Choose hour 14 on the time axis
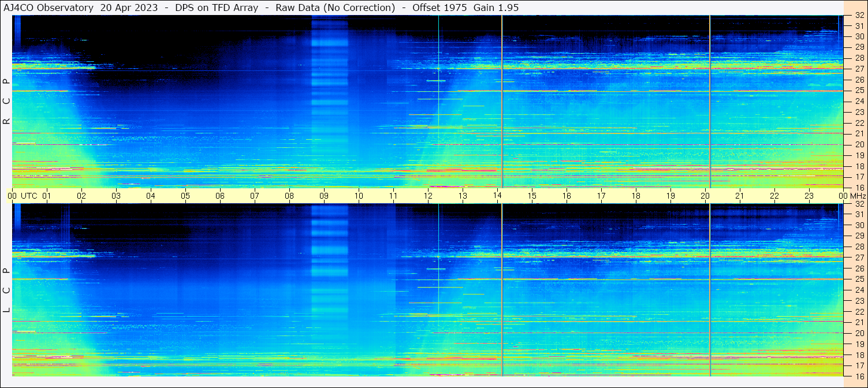This screenshot has width=868, height=388. (497, 196)
